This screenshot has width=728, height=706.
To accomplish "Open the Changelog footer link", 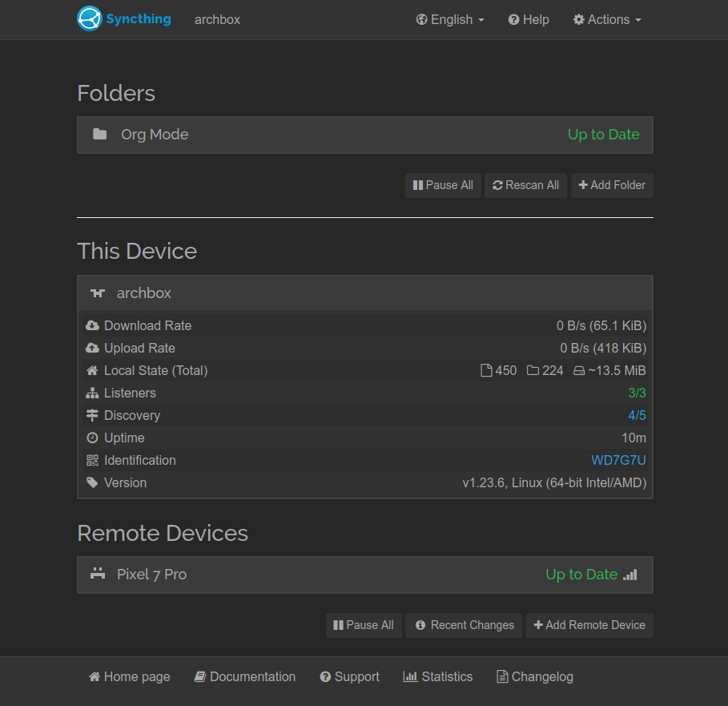I will point(535,676).
